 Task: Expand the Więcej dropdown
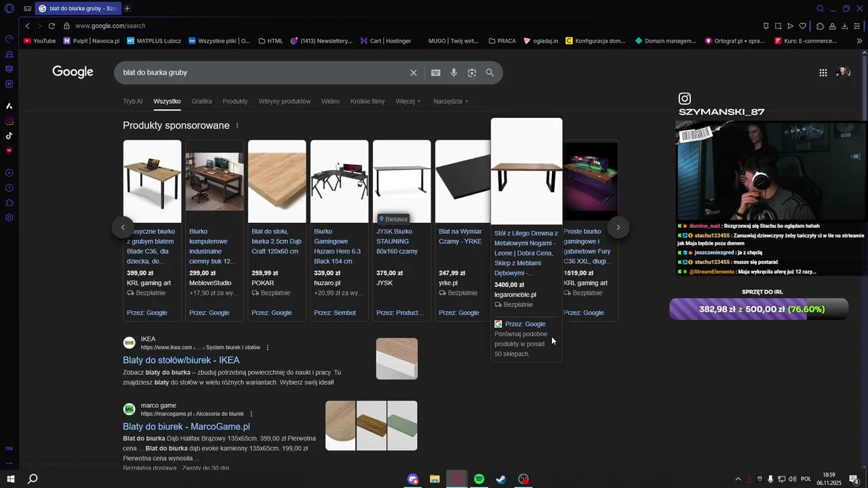click(408, 101)
